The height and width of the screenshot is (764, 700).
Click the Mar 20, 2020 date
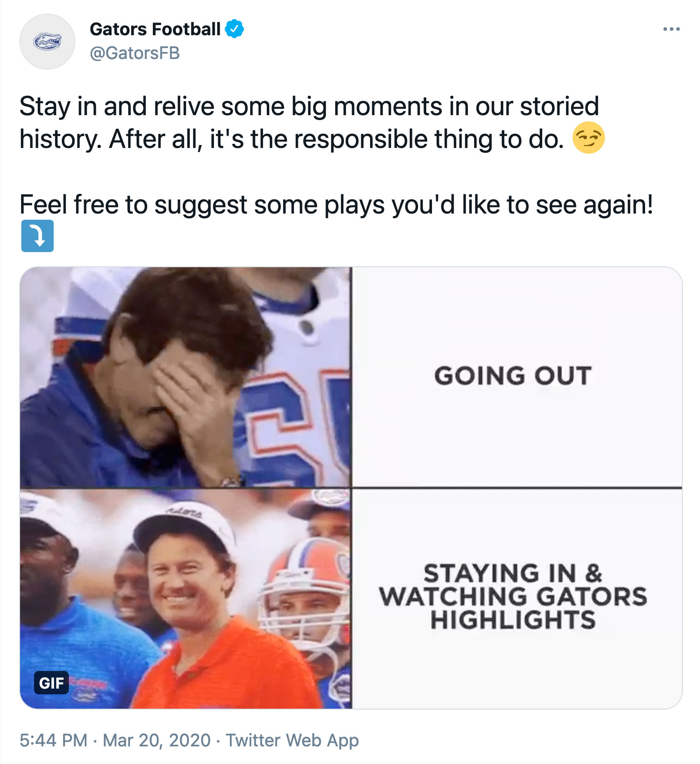pyautogui.click(x=157, y=740)
